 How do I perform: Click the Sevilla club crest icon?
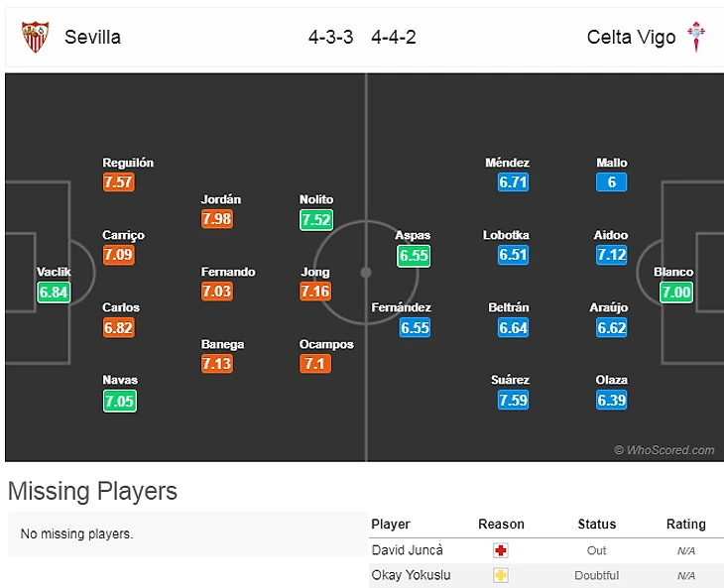pyautogui.click(x=35, y=37)
